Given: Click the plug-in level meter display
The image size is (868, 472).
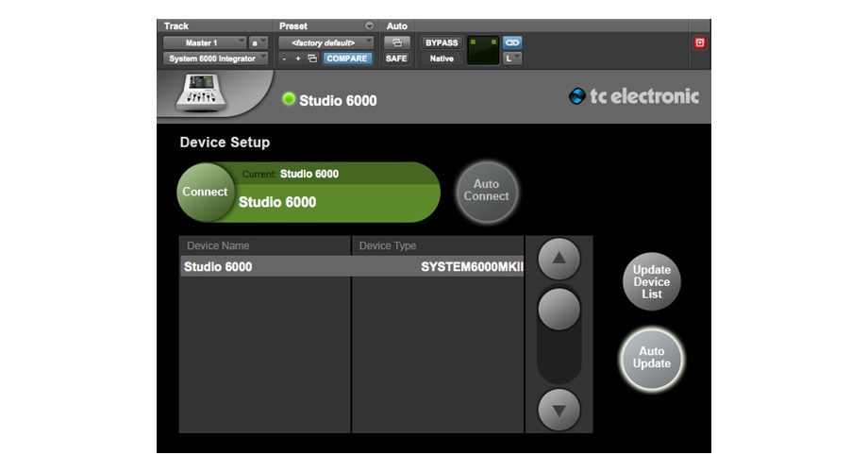Looking at the screenshot, I should pyautogui.click(x=483, y=50).
